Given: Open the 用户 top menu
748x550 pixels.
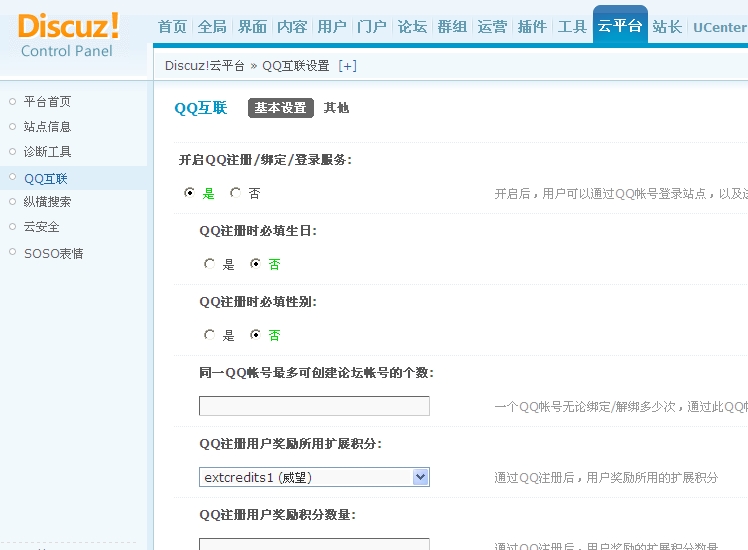Looking at the screenshot, I should [x=332, y=27].
